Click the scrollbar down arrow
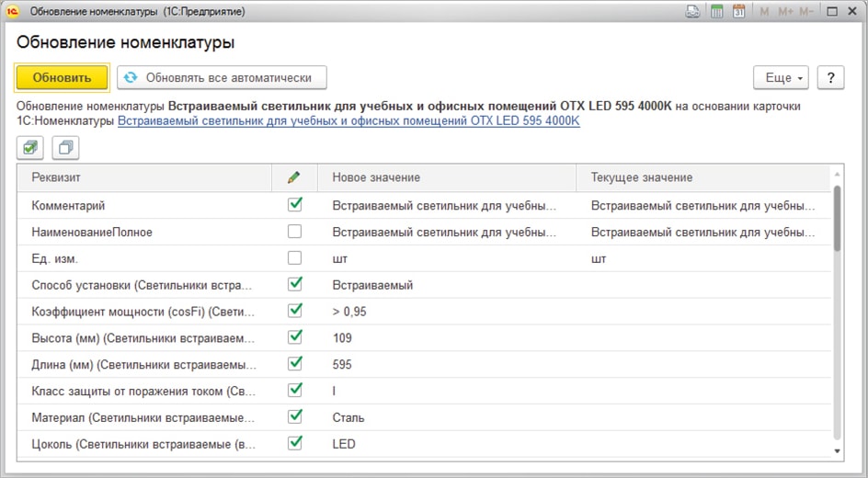Image resolution: width=868 pixels, height=478 pixels. pyautogui.click(x=837, y=450)
